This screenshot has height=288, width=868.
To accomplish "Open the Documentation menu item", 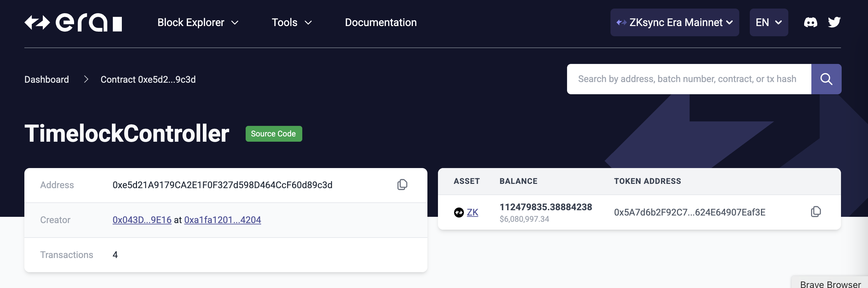I will pyautogui.click(x=380, y=23).
